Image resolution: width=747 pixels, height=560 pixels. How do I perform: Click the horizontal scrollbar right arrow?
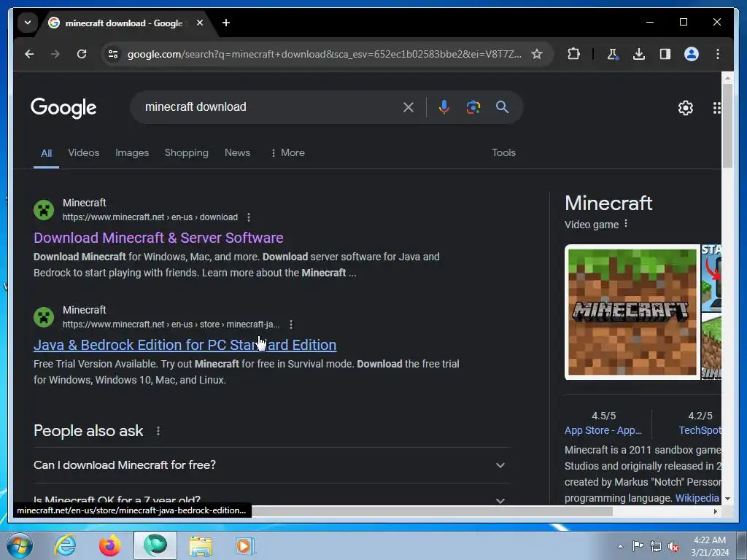tap(716, 511)
